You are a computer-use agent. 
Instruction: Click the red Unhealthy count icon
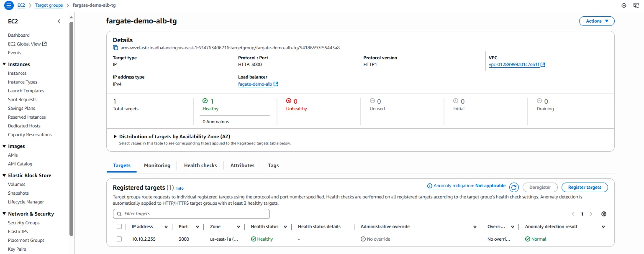288,101
